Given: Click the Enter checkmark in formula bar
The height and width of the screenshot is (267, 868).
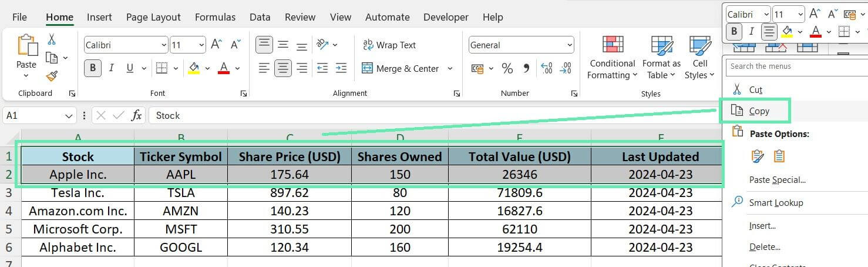Looking at the screenshot, I should click(119, 115).
